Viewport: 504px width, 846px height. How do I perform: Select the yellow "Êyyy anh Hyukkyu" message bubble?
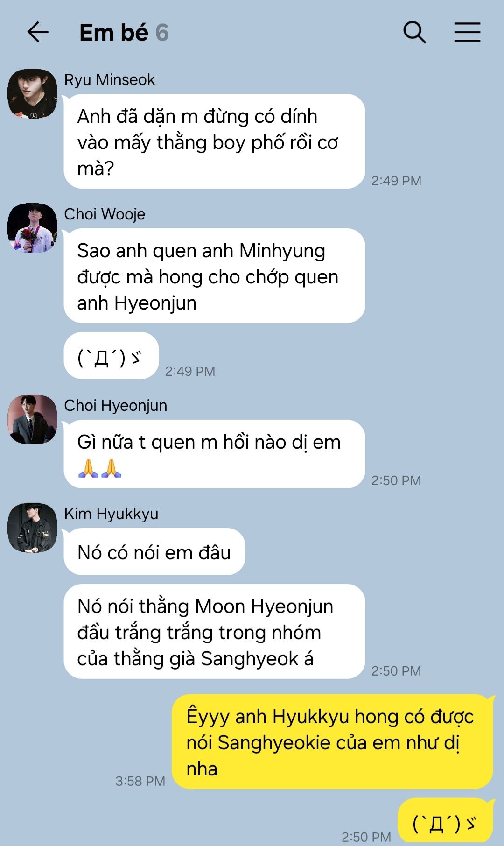(332, 742)
